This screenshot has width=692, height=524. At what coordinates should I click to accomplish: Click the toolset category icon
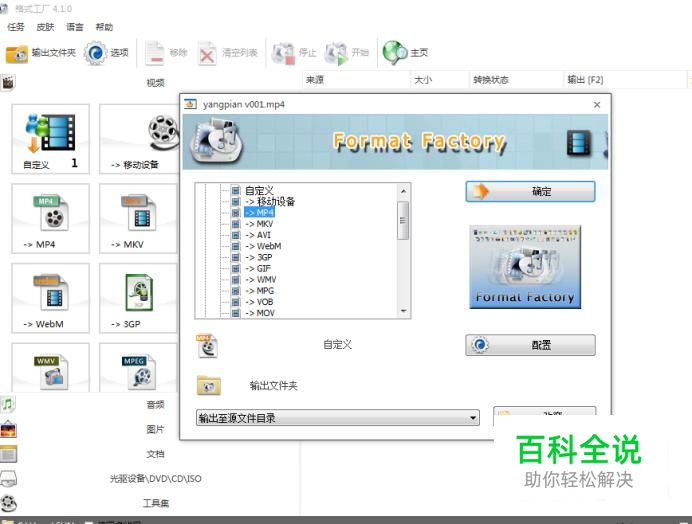coord(8,503)
